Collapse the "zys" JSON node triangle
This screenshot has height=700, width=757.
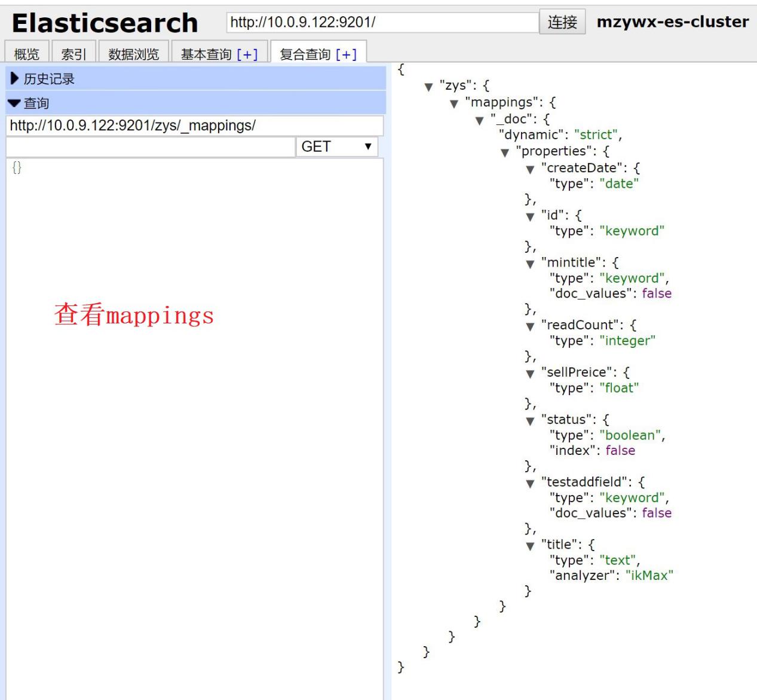click(428, 87)
